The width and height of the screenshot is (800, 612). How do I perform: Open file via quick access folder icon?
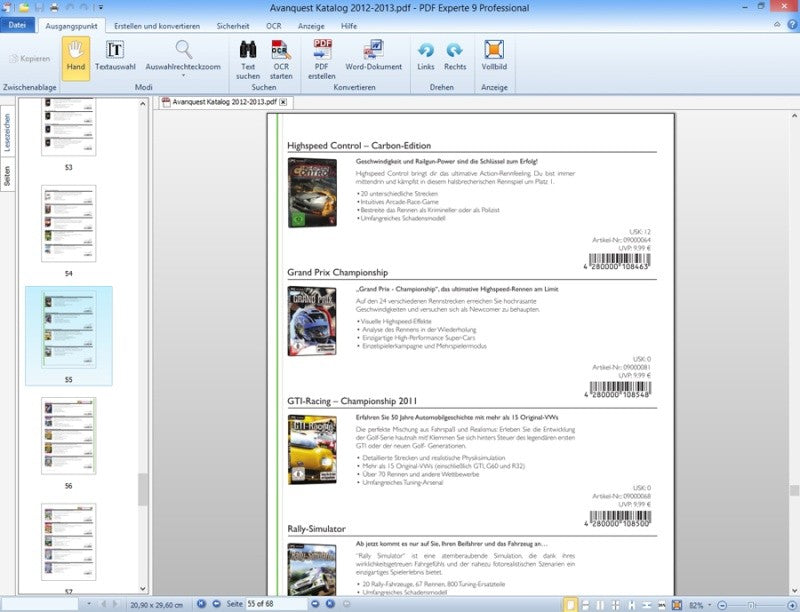pos(23,8)
